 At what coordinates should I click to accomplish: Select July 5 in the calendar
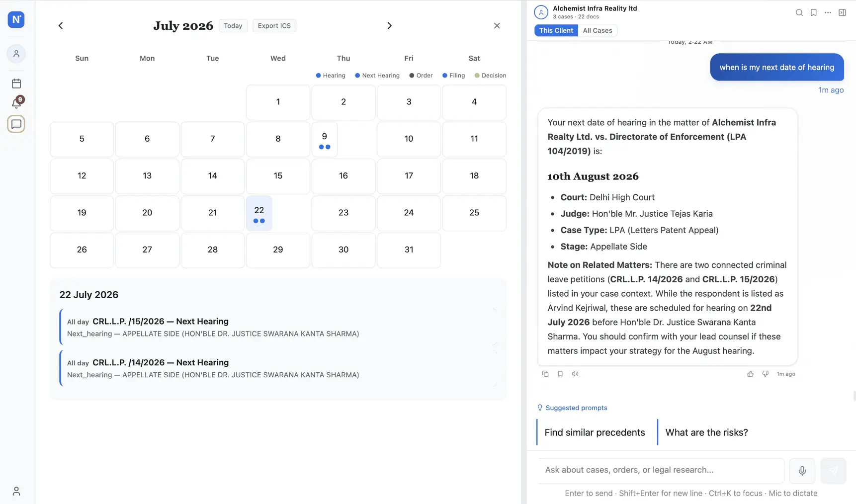pyautogui.click(x=82, y=139)
